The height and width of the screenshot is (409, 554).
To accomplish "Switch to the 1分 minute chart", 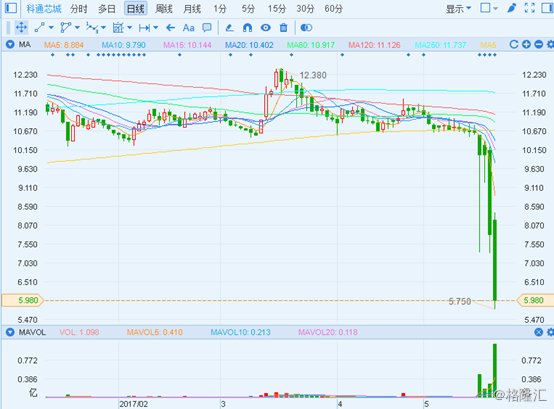I will tap(219, 9).
